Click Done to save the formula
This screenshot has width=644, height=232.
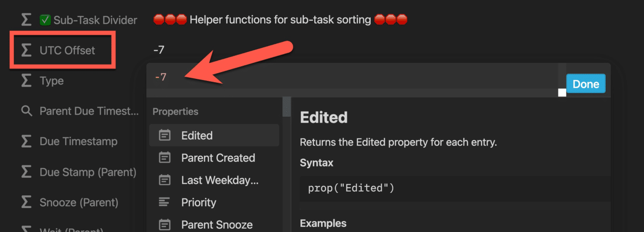coord(586,84)
